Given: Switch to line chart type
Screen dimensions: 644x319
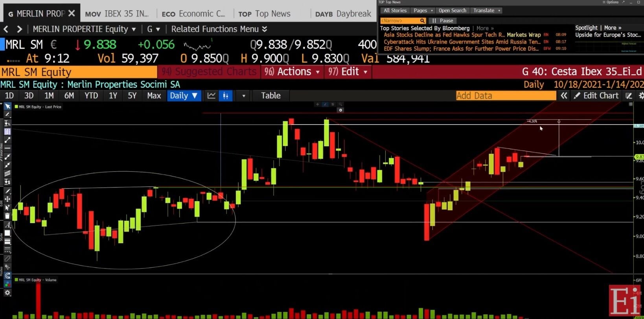Looking at the screenshot, I should [212, 95].
